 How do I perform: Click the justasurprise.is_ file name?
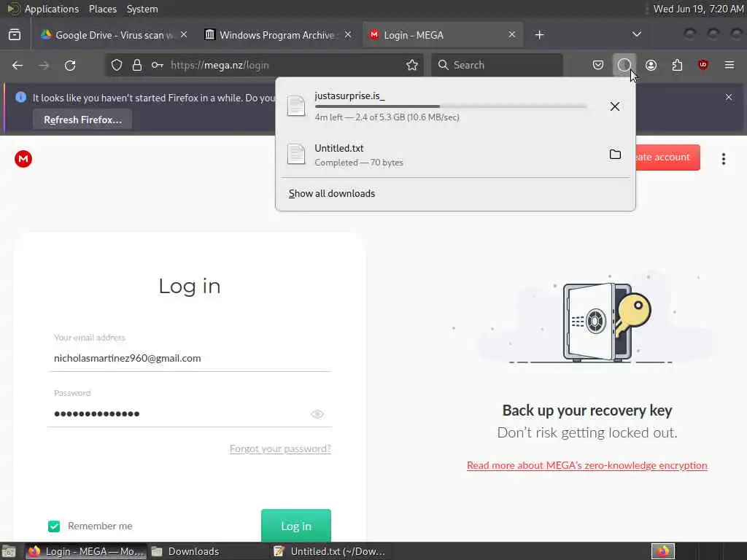(x=349, y=96)
